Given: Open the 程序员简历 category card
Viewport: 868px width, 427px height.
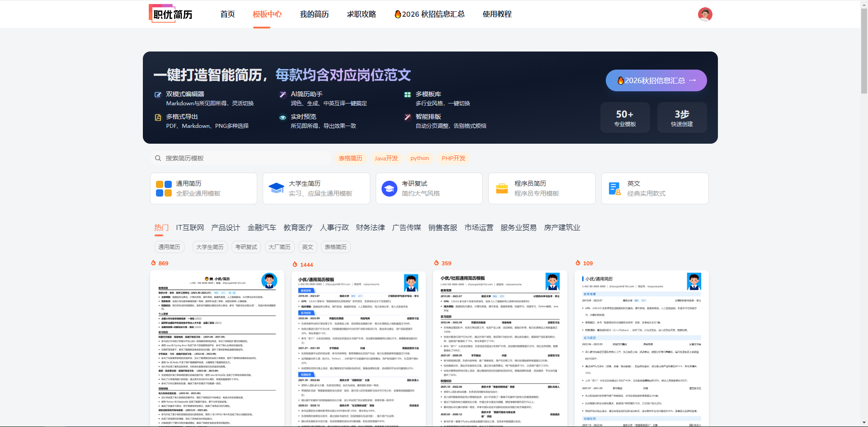Looking at the screenshot, I should click(542, 188).
